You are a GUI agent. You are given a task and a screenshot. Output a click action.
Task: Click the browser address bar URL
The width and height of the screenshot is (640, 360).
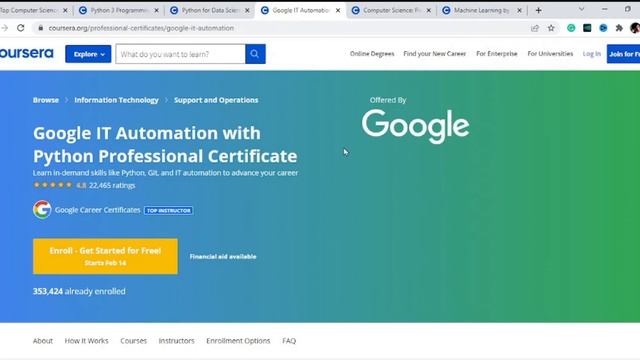point(141,28)
